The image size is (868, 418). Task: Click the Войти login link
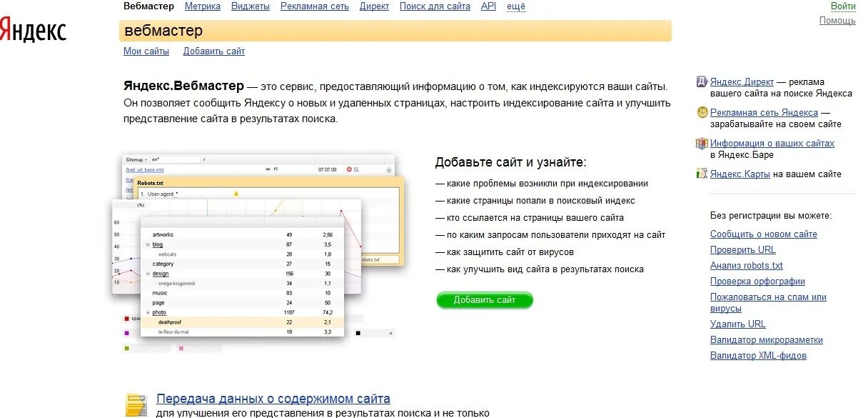pos(843,6)
